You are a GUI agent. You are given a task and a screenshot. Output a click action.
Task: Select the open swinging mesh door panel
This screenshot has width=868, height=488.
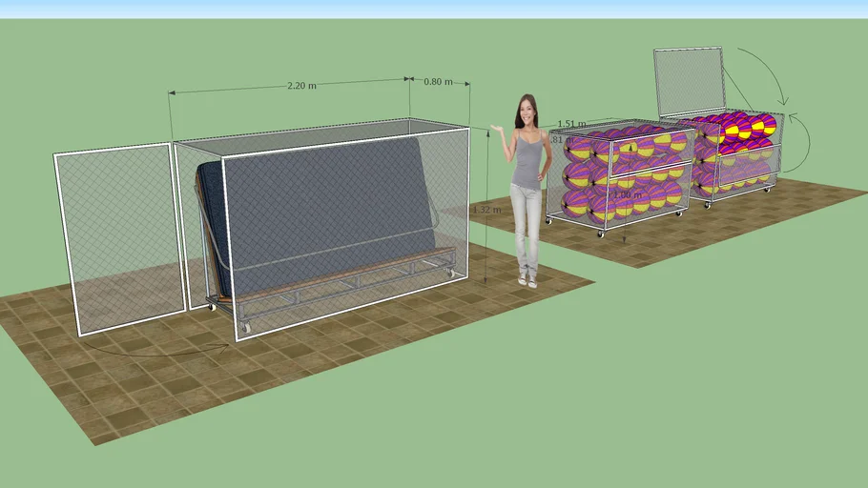(x=119, y=238)
